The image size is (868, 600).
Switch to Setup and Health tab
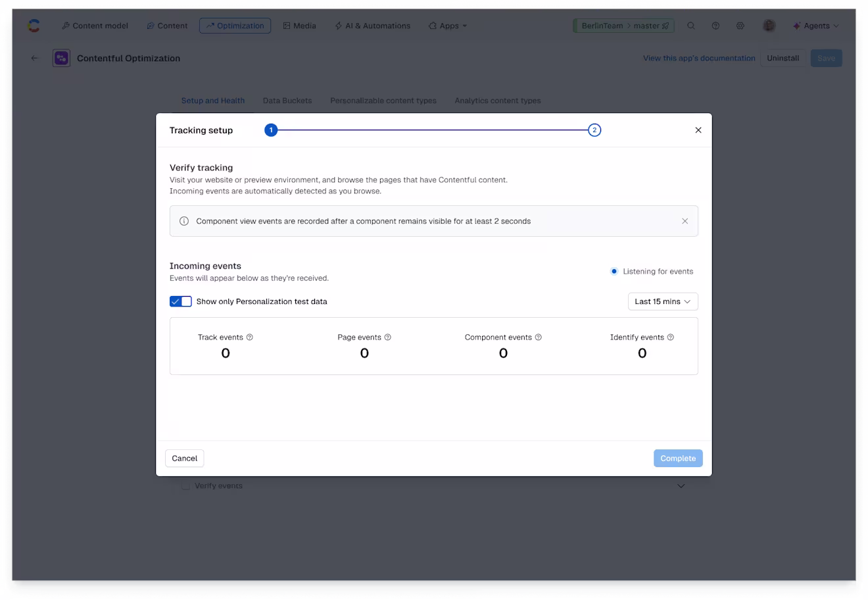pyautogui.click(x=213, y=101)
